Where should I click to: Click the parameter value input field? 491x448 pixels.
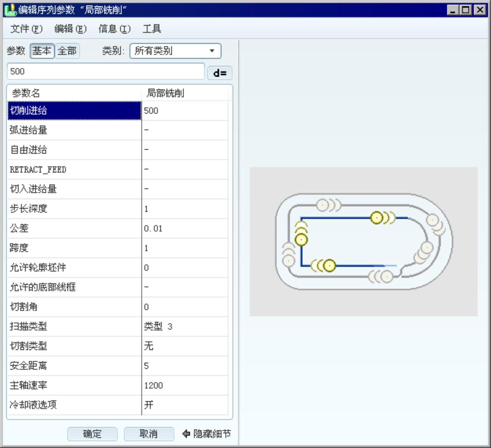106,71
